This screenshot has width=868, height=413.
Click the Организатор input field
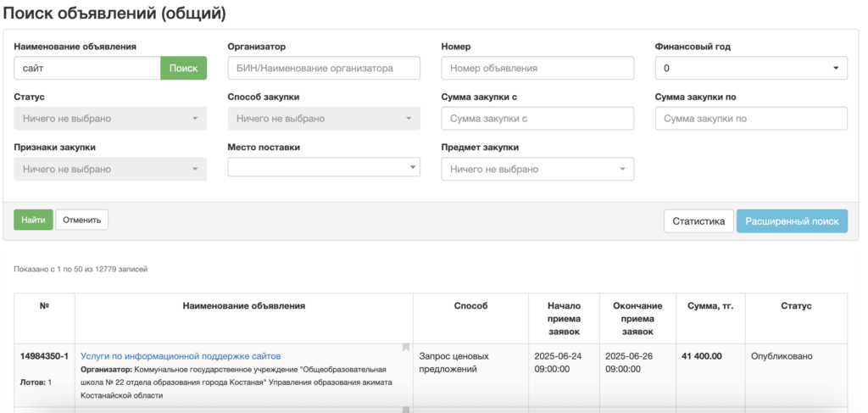[x=324, y=68]
